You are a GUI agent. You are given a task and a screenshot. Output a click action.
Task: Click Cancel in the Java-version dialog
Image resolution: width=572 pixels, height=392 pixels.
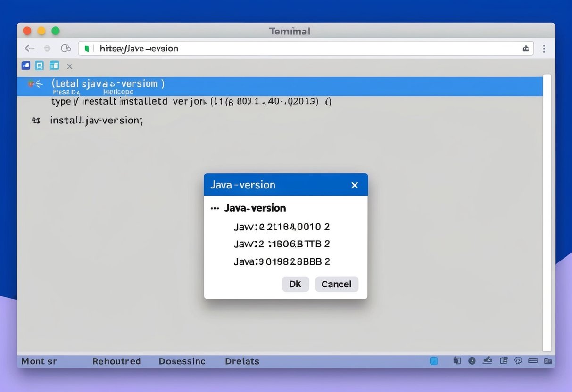coord(336,284)
